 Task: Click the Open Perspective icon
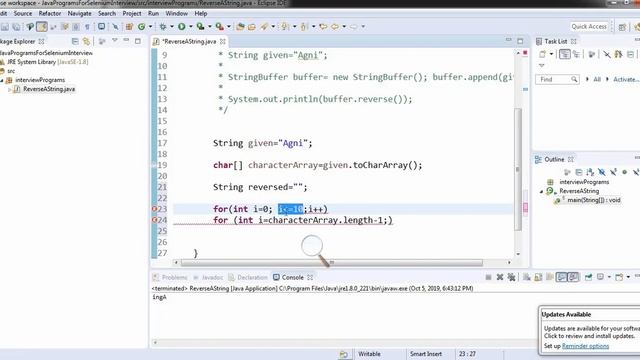622,27
